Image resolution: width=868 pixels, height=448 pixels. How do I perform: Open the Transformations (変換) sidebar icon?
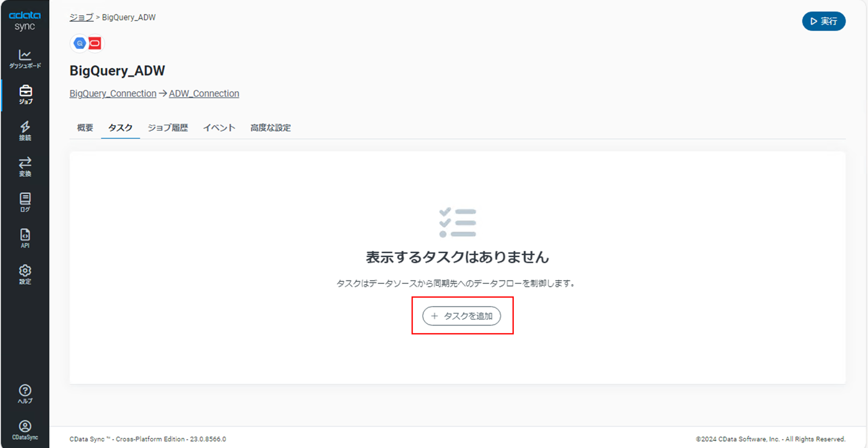25,166
